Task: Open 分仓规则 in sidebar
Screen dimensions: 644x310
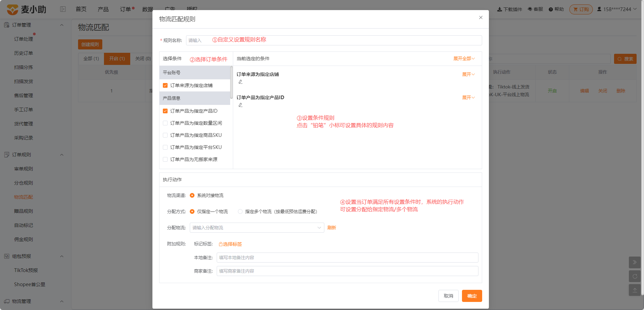Action: (x=24, y=183)
